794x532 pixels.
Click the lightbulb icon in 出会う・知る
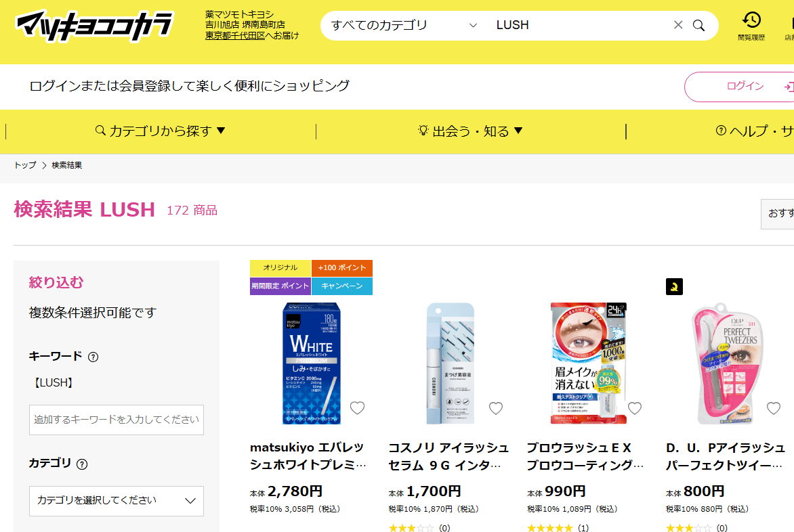(423, 131)
